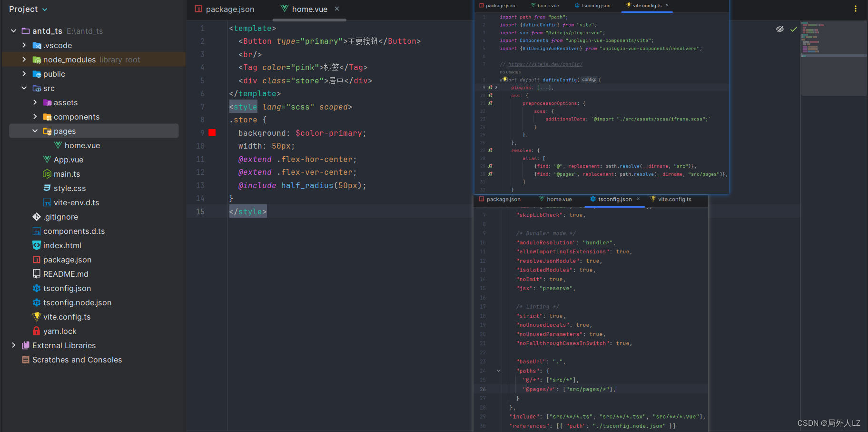Click the vite-env.d.ts TypeScript file icon

[47, 202]
